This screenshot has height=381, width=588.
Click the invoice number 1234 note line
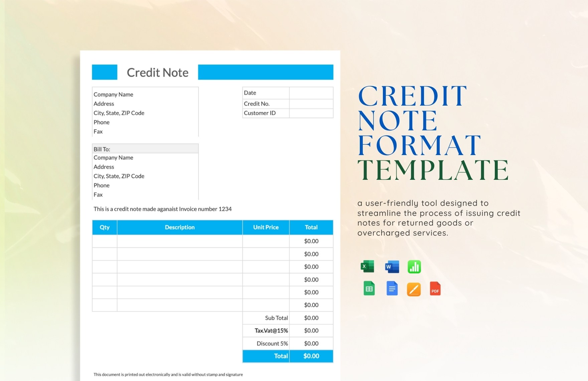162,209
